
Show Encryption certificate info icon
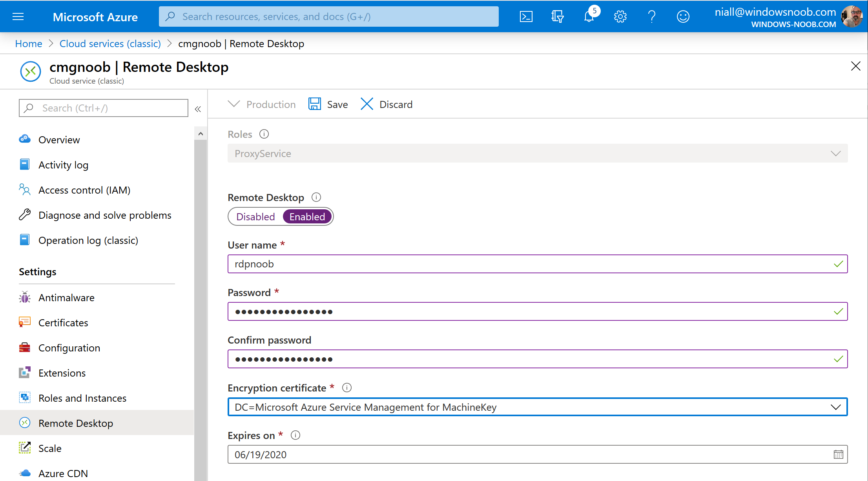pos(347,388)
